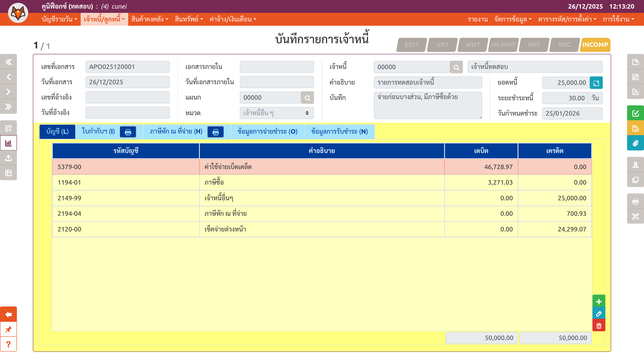Click the orange back arrow icon
This screenshot has width=644, height=362.
(x=8, y=314)
